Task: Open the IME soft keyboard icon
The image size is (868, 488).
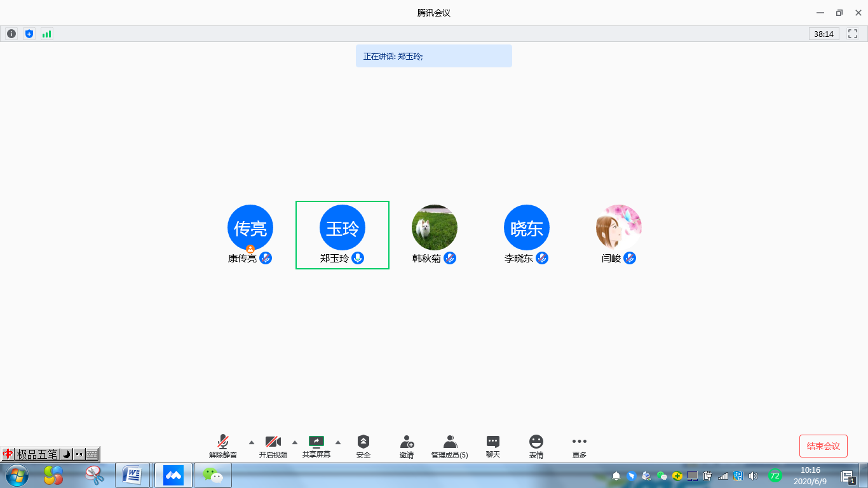Action: point(92,454)
